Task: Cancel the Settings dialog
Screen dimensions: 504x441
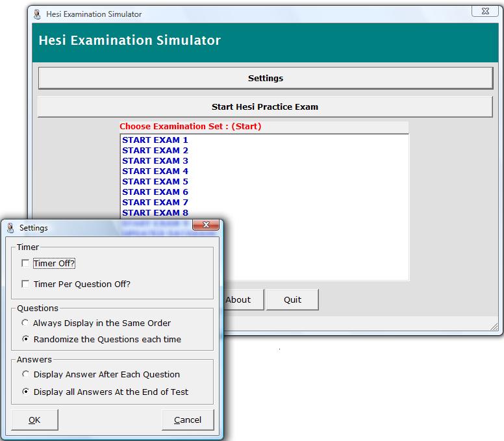Action: coord(188,420)
